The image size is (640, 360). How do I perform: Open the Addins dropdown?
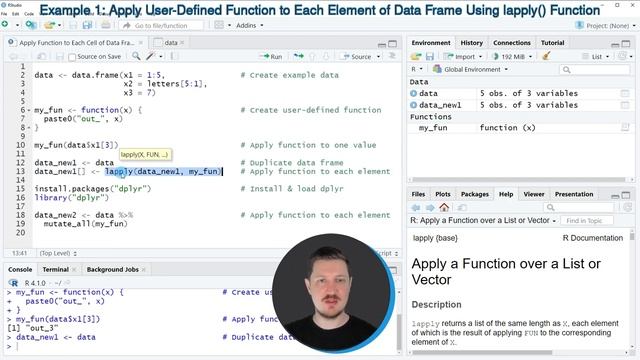(249, 25)
